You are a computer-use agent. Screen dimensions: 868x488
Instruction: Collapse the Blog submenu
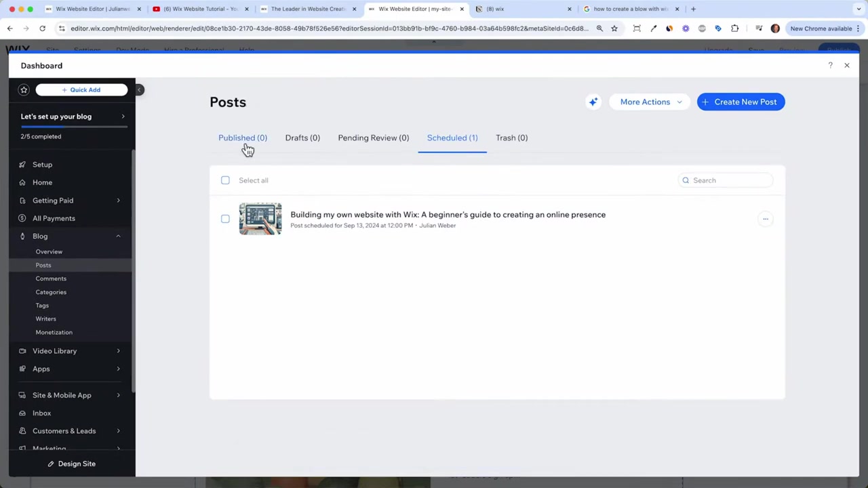[118, 236]
